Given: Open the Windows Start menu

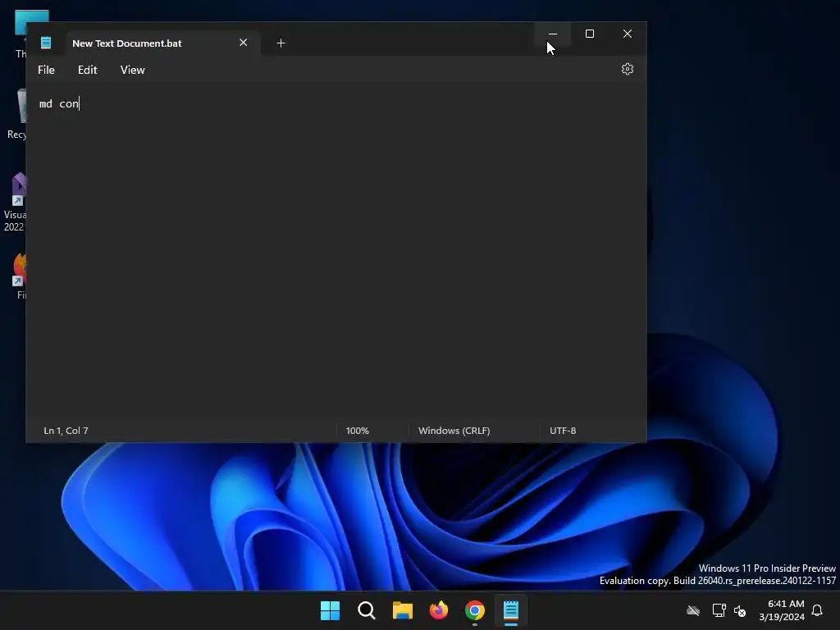Looking at the screenshot, I should 330,610.
